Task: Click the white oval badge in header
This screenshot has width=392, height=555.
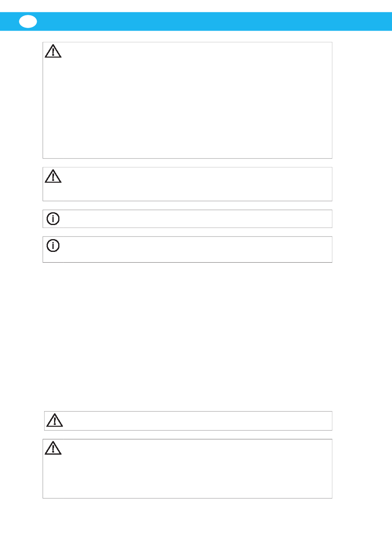Action: (x=28, y=21)
